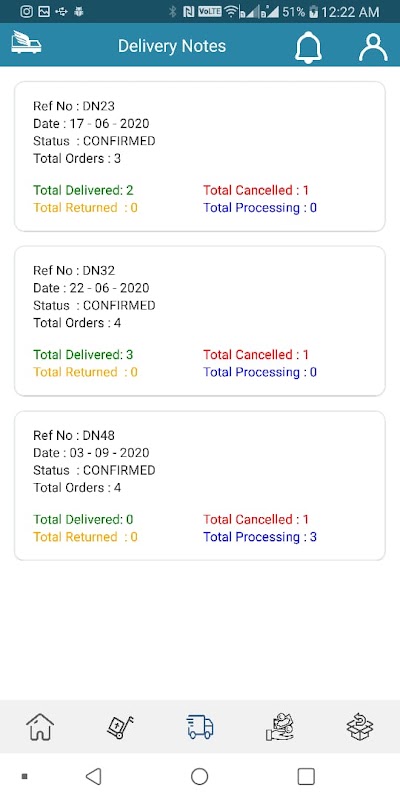Open the user profile icon

pyautogui.click(x=373, y=47)
